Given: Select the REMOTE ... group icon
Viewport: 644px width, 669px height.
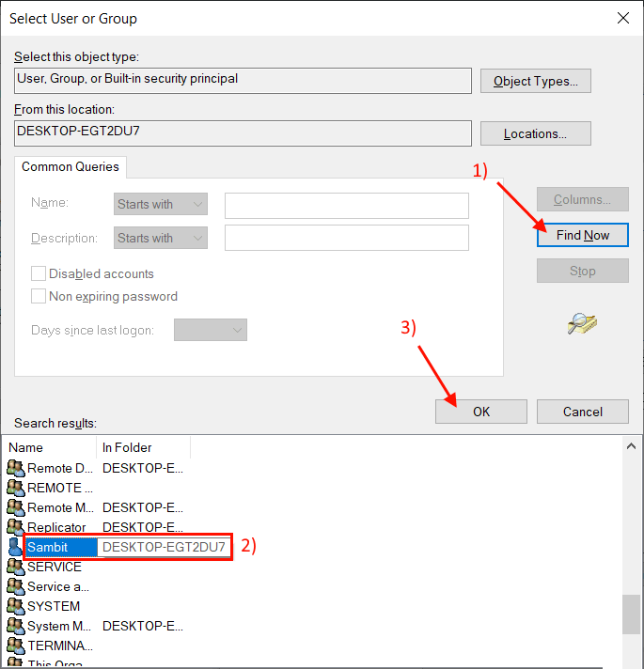Looking at the screenshot, I should point(16,488).
